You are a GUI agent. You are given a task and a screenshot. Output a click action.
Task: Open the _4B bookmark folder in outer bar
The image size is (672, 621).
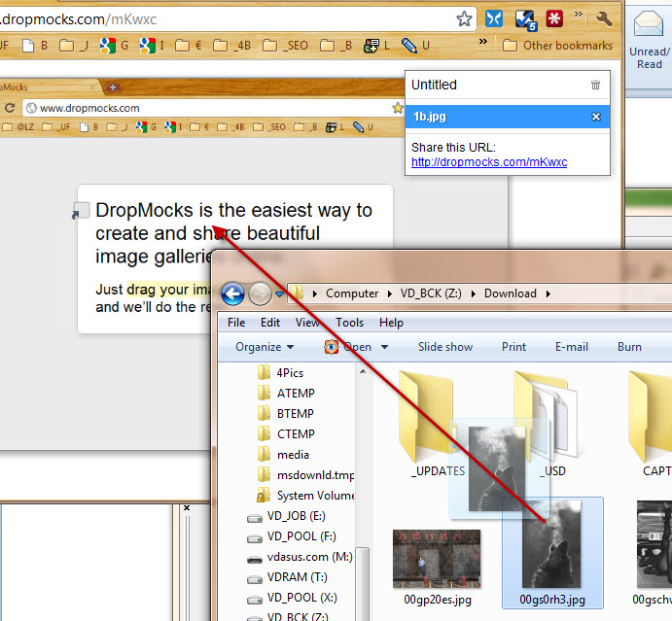pos(231,46)
